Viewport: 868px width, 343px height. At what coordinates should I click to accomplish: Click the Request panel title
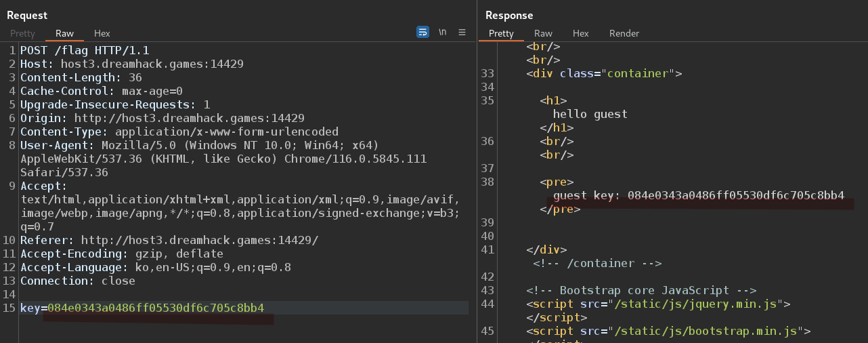27,15
